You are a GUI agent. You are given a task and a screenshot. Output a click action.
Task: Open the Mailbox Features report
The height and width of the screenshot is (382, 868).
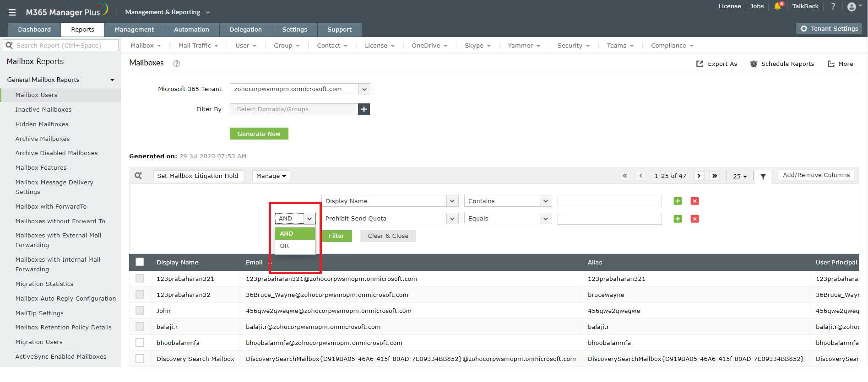click(x=41, y=168)
